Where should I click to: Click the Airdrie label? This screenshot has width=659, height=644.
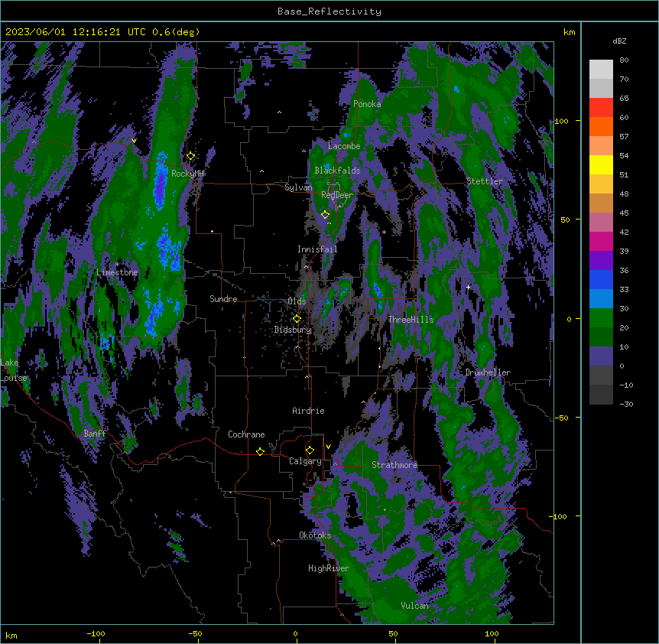[x=309, y=411]
